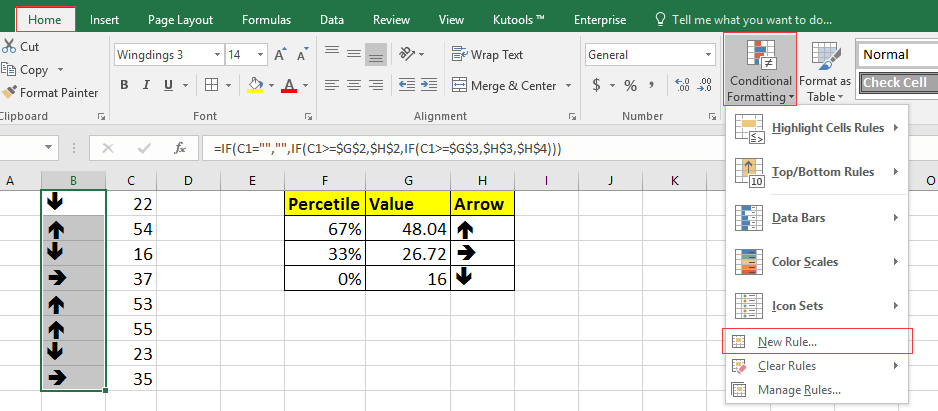Viewport: 938px width, 411px height.
Task: Apply comma style
Action: pyautogui.click(x=651, y=86)
